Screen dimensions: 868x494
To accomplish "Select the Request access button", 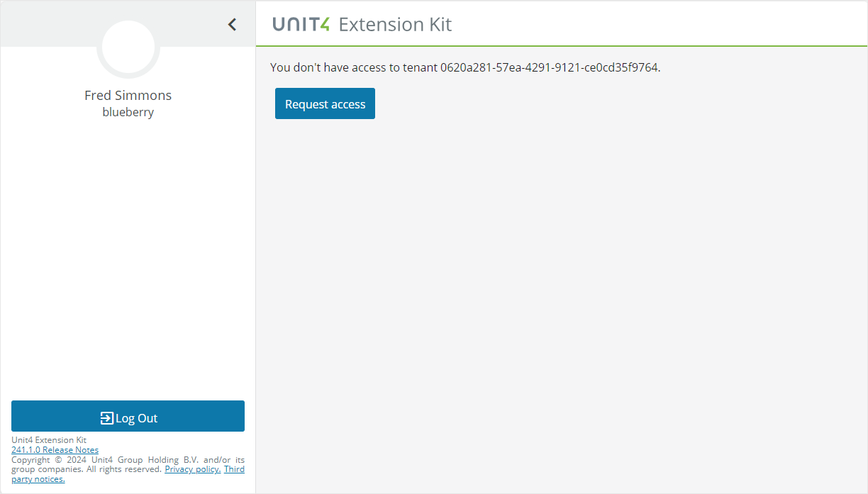I will click(x=325, y=103).
